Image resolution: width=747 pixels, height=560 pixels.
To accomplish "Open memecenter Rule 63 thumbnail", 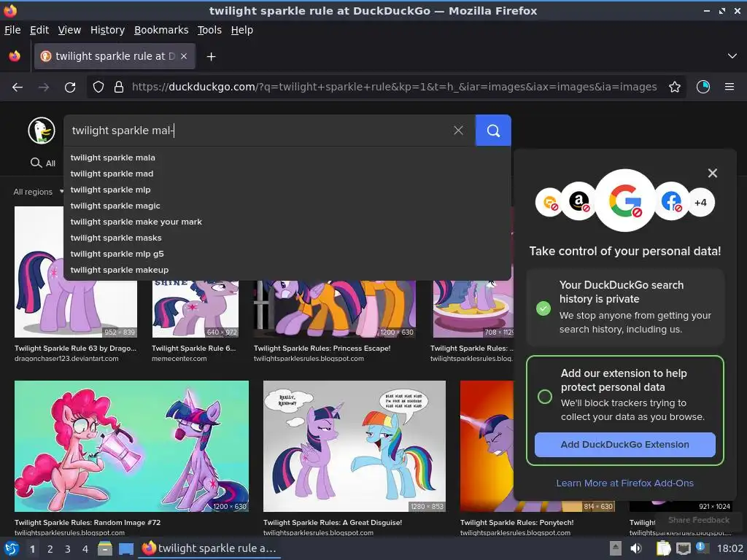I will click(x=196, y=309).
